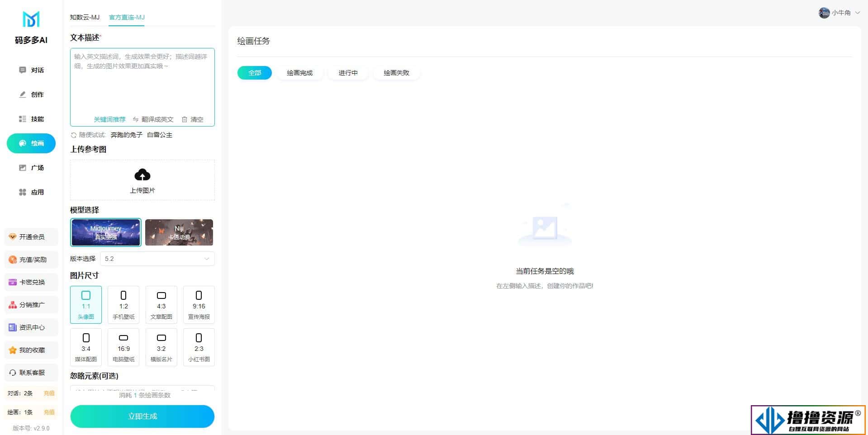
Task: Open the 应用 apps section
Action: [31, 192]
